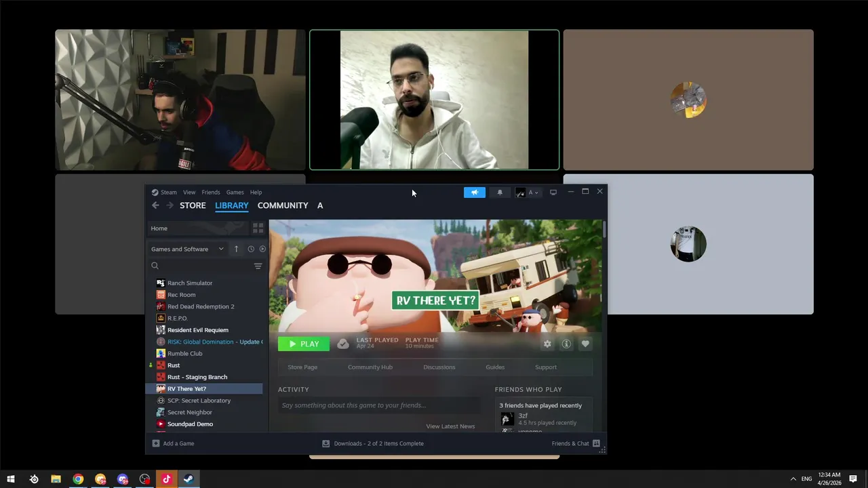Go to the LIBRARY tab

[x=232, y=205]
